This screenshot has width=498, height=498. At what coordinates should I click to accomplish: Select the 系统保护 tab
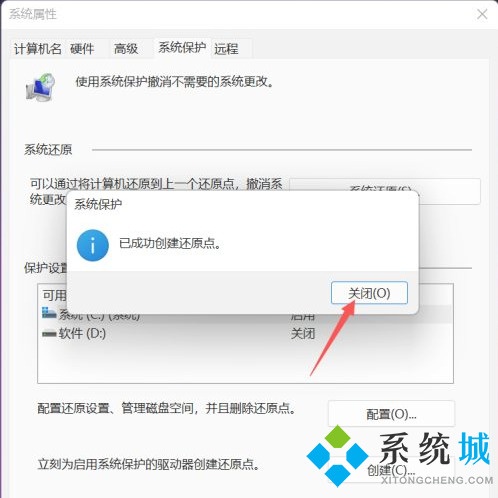[182, 48]
